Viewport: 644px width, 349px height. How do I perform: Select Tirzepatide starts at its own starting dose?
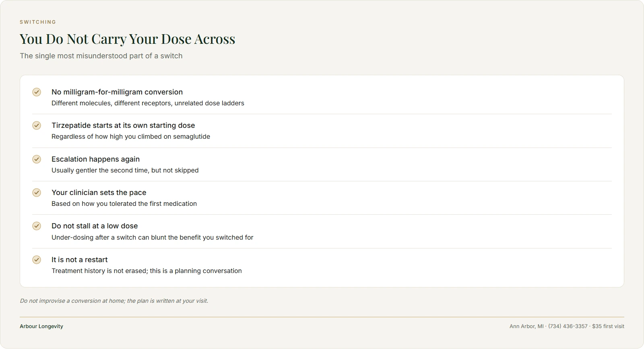coord(123,125)
